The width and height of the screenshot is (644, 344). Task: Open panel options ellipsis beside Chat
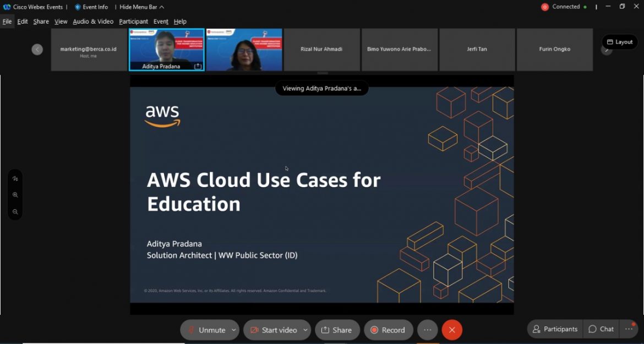tap(629, 329)
